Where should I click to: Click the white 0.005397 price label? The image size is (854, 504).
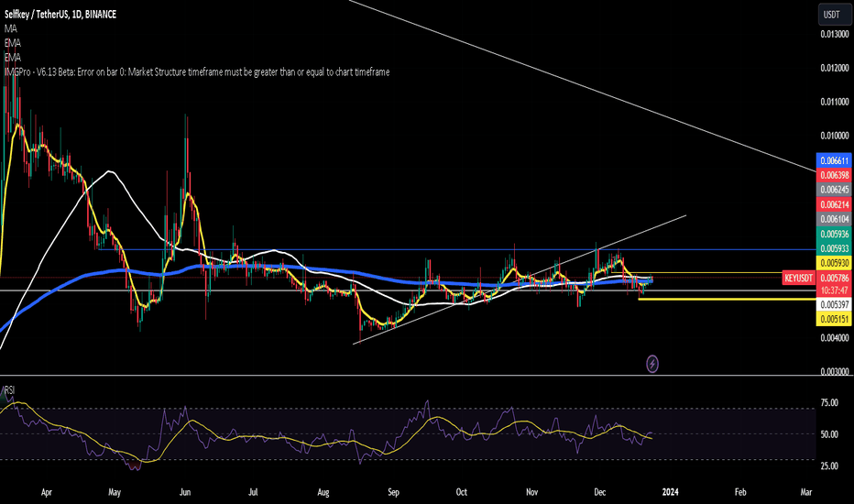point(834,304)
